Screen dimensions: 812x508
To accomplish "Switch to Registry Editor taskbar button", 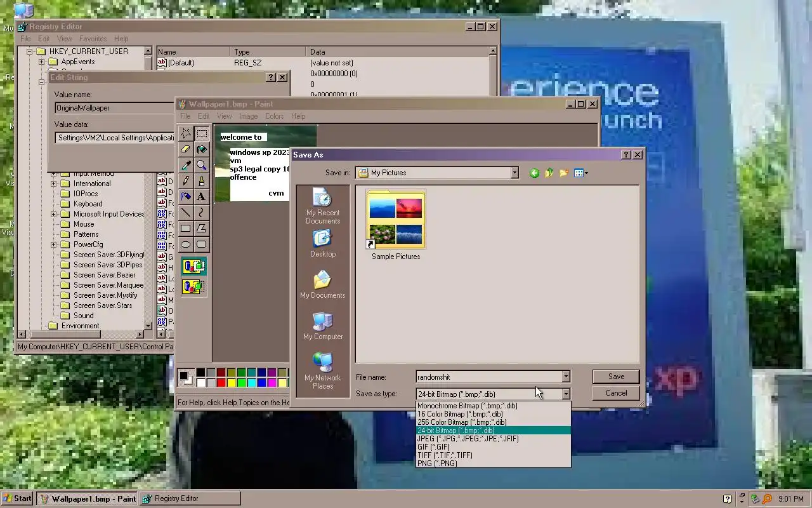I will pos(190,498).
